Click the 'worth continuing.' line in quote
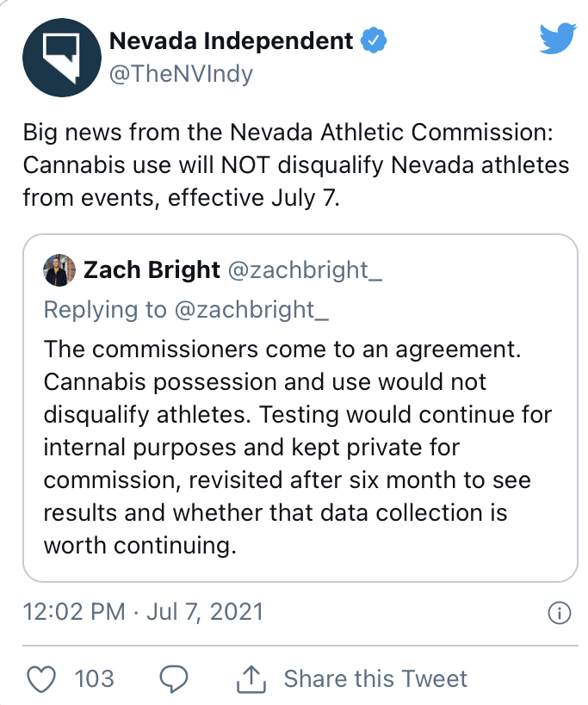Image resolution: width=588 pixels, height=705 pixels. coord(139,546)
